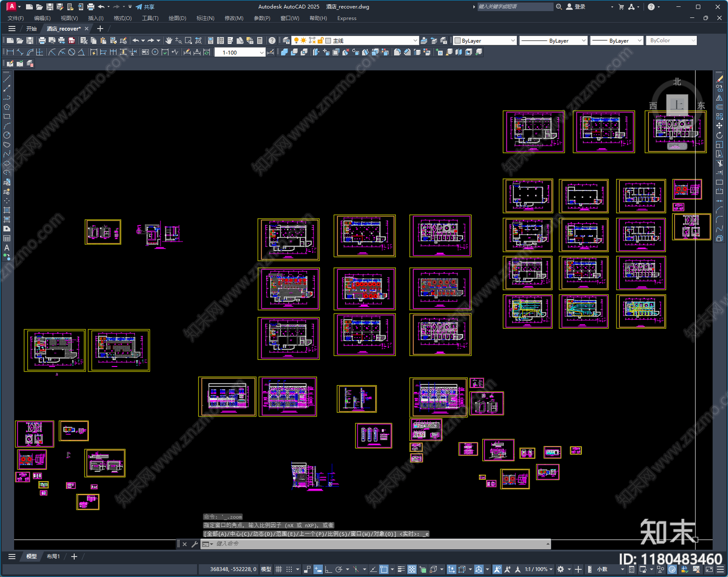Viewport: 728px width, 577px height.
Task: Click the search magnifier icon in title bar
Action: coord(559,7)
